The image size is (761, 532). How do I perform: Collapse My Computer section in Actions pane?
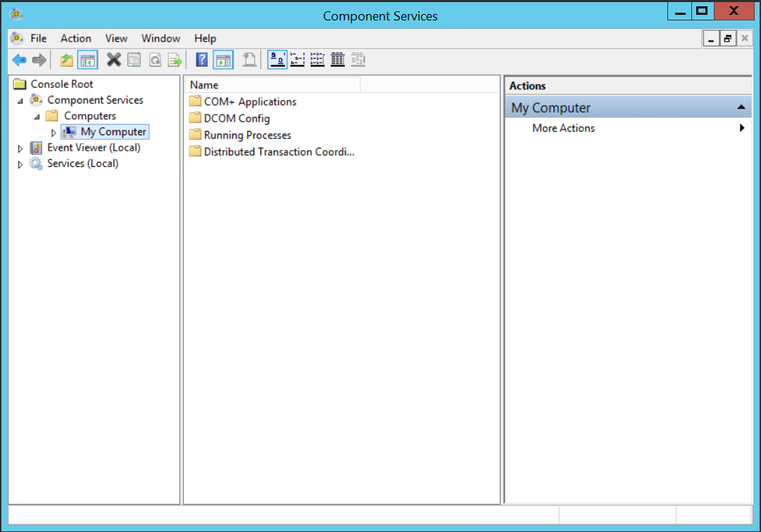[741, 107]
